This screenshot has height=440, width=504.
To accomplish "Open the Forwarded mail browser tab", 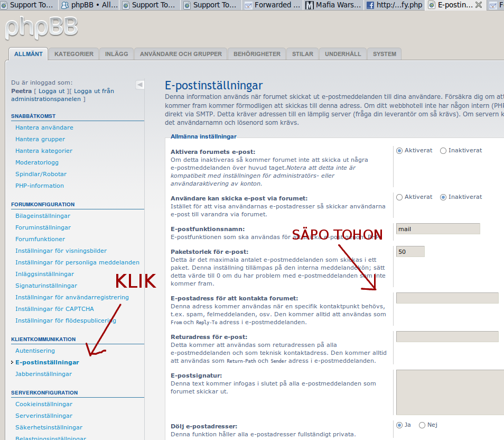I will tap(273, 5).
